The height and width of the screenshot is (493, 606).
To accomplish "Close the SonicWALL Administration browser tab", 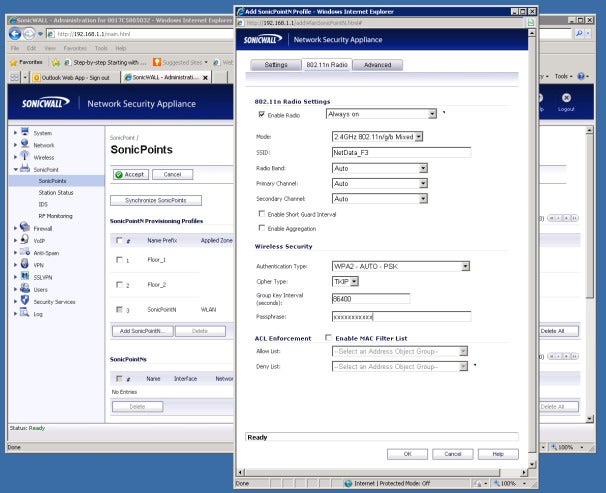I will [206, 78].
